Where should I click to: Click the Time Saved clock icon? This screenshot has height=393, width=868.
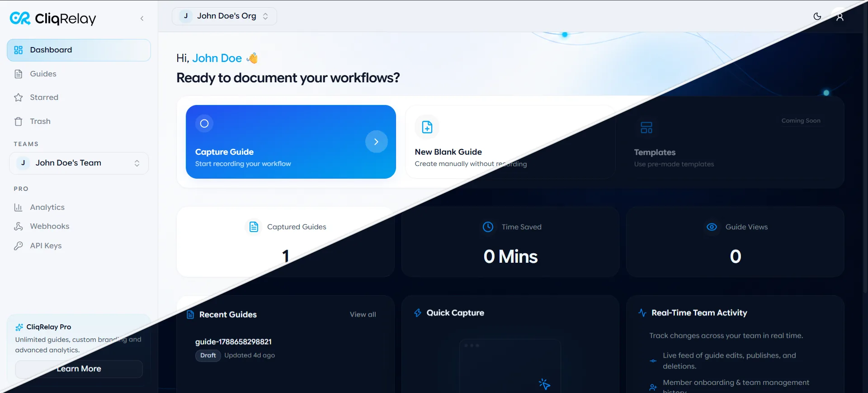[x=488, y=227]
